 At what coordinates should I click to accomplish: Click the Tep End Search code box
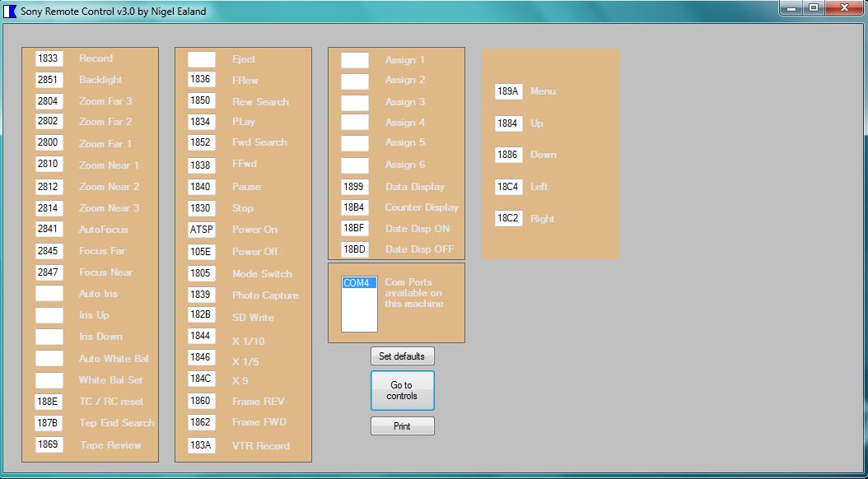coord(49,423)
